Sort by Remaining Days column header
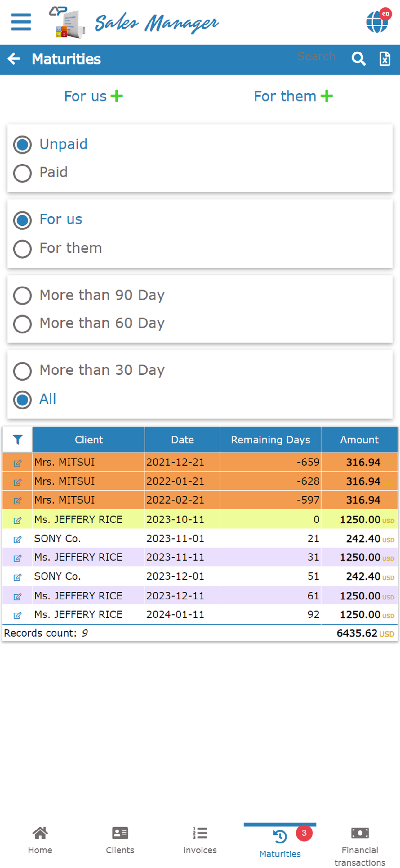This screenshot has height=868, width=400. (270, 439)
